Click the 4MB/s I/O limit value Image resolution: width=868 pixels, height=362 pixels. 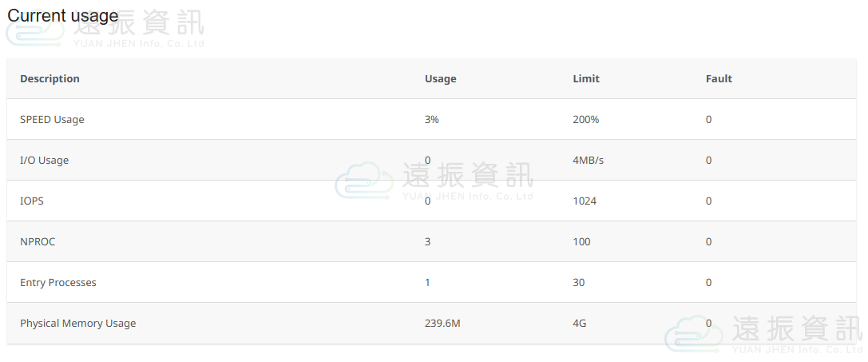(589, 160)
